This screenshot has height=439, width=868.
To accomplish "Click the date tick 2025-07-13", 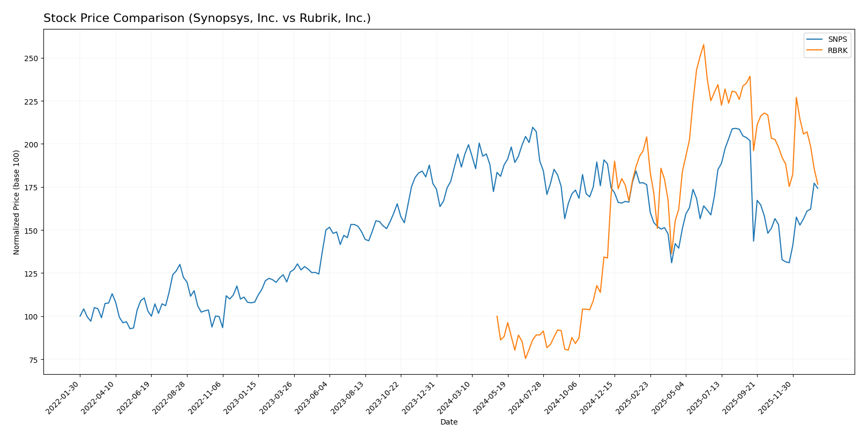I will [x=705, y=398].
